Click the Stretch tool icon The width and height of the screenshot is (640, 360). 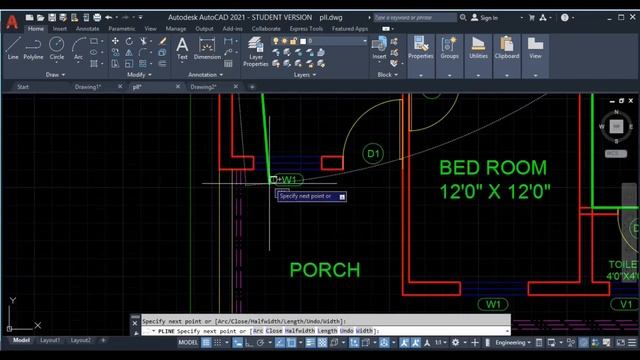pyautogui.click(x=116, y=64)
